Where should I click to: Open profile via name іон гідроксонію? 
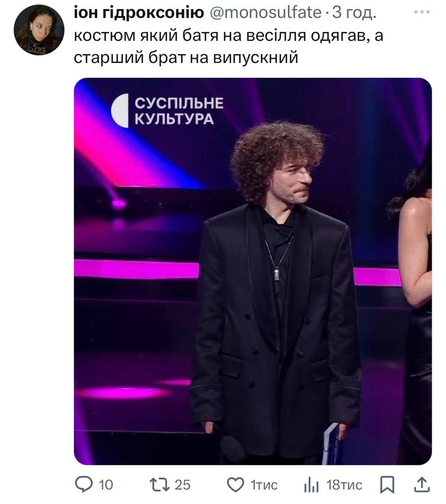139,14
